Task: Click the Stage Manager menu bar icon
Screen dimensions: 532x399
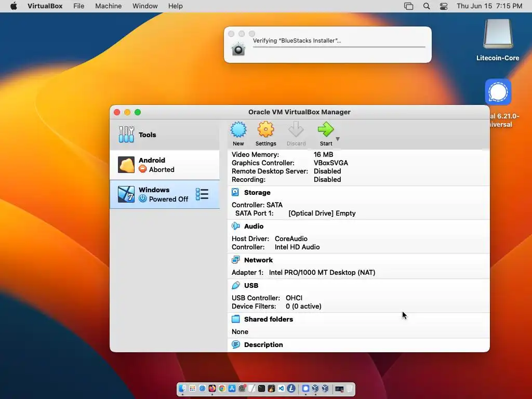Action: coord(408,6)
